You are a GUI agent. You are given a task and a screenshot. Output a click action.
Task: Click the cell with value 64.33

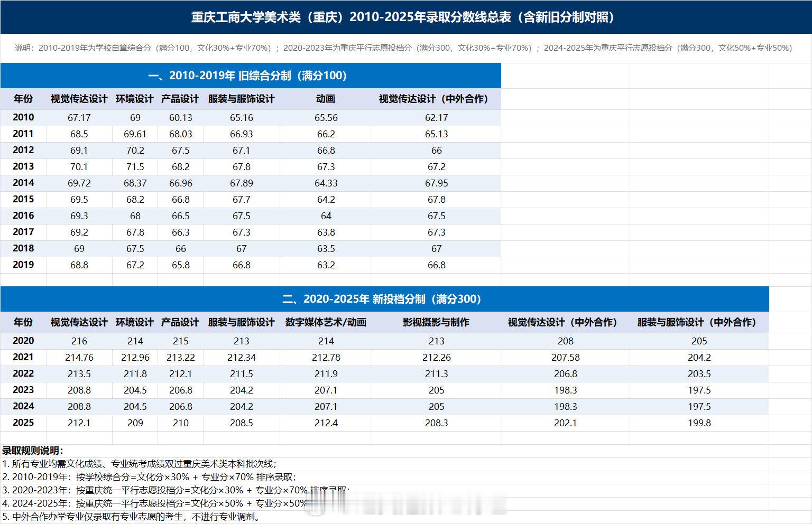(x=326, y=183)
